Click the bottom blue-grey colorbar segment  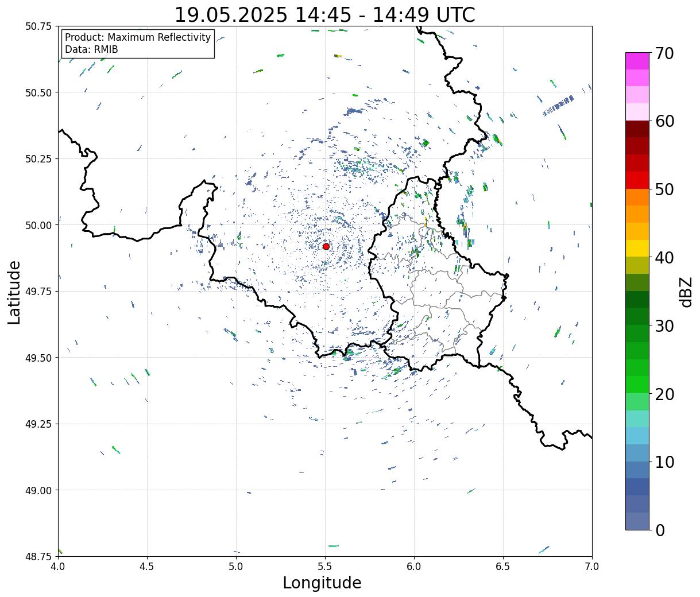[637, 521]
